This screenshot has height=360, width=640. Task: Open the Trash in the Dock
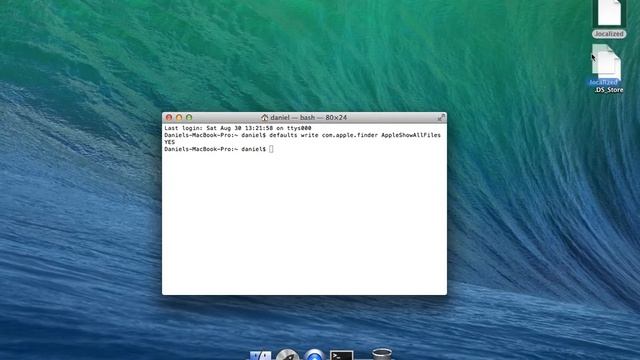pos(382,354)
